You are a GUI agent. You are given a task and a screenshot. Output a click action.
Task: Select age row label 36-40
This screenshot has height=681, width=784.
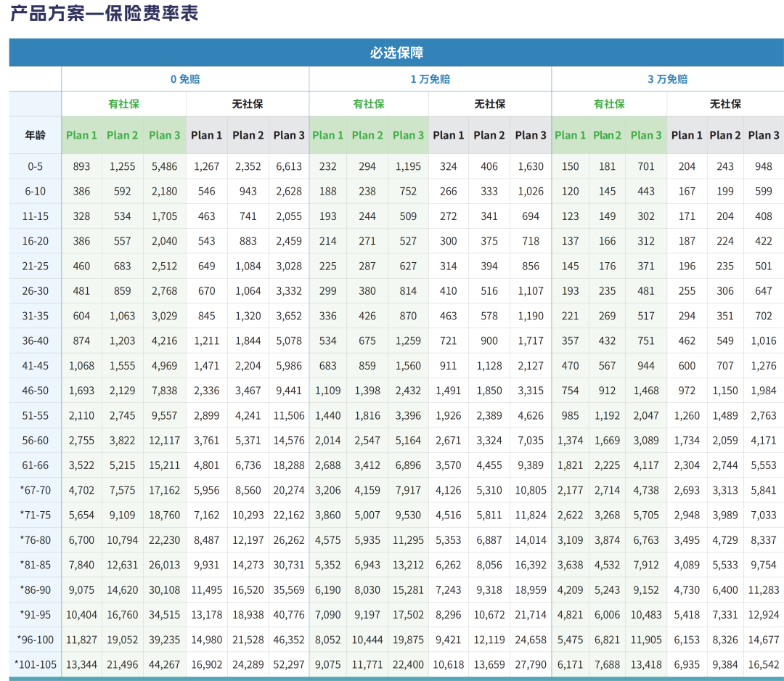tap(35, 341)
